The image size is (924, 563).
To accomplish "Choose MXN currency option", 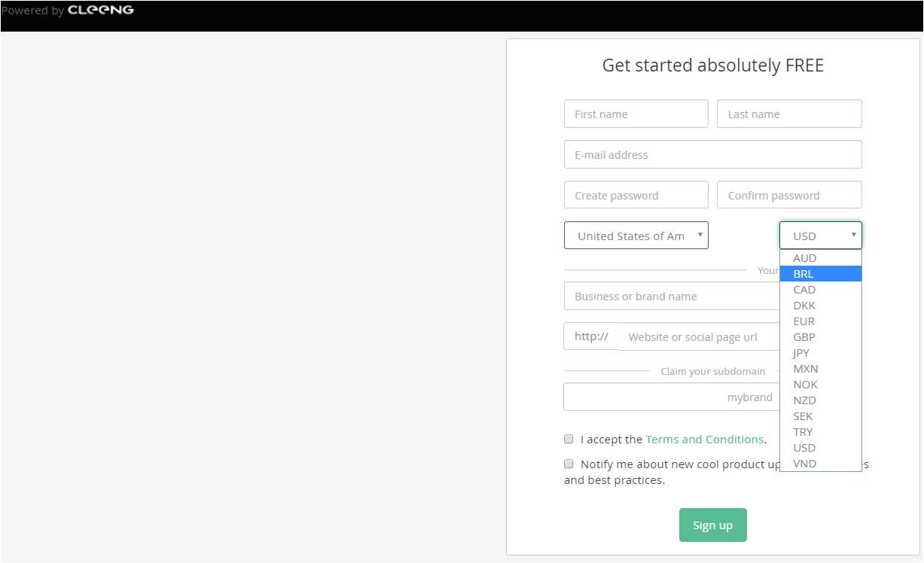I will pyautogui.click(x=821, y=369).
